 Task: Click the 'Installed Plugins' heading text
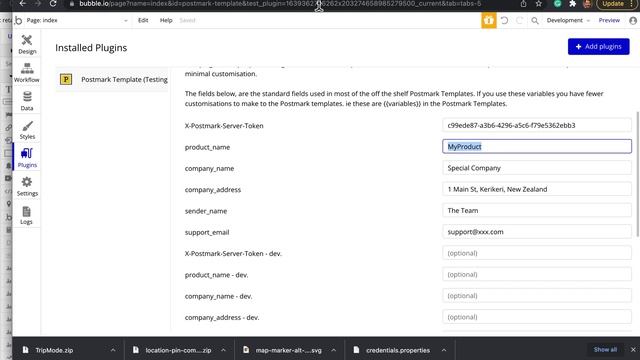coord(91,48)
